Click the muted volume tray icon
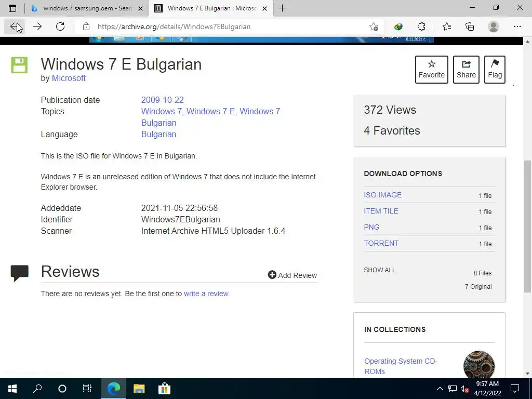532x399 pixels. coord(465,389)
